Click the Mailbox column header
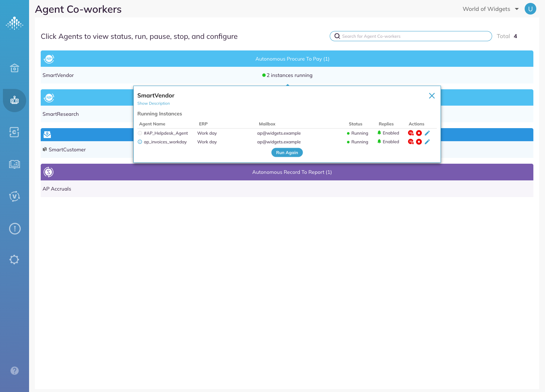The height and width of the screenshot is (392, 545). point(267,124)
